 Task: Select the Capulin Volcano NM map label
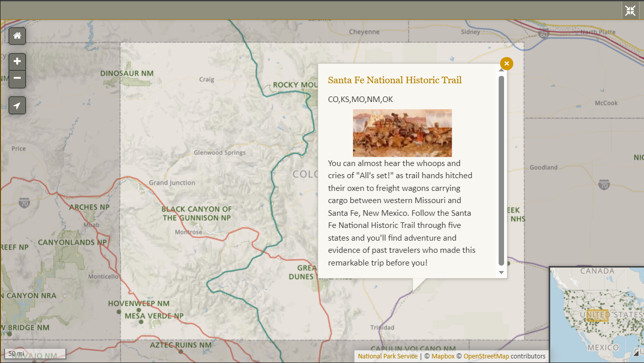point(413,349)
